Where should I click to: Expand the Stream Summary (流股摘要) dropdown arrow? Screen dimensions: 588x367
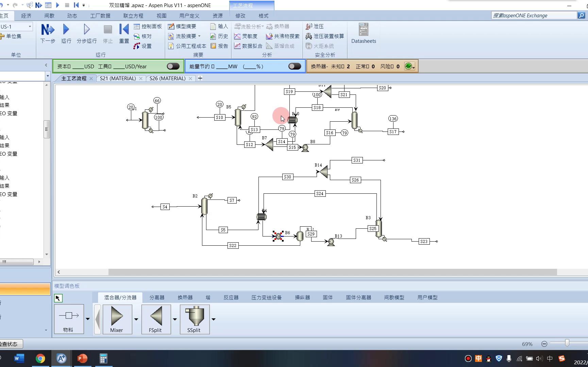pos(199,36)
